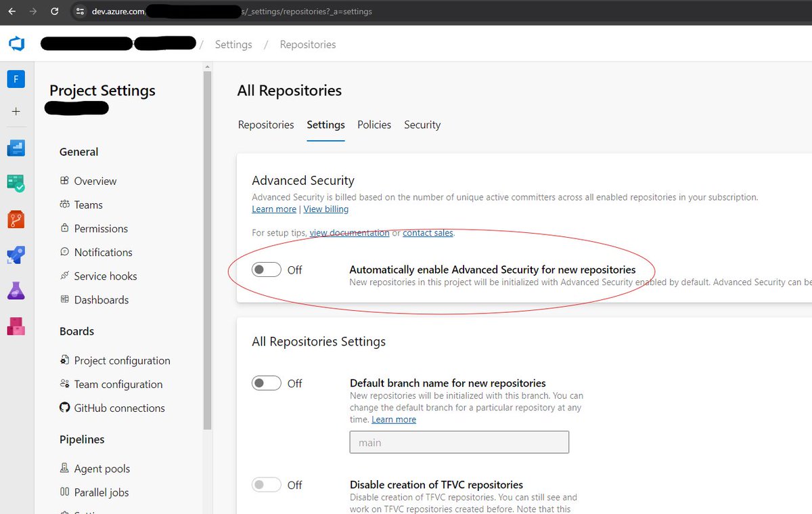Screen dimensions: 812x514
Task: Open the project 'F' avatar tile
Action: click(x=16, y=79)
